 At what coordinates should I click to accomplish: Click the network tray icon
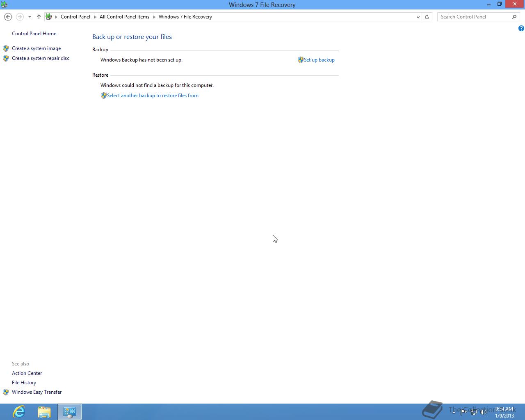point(474,412)
